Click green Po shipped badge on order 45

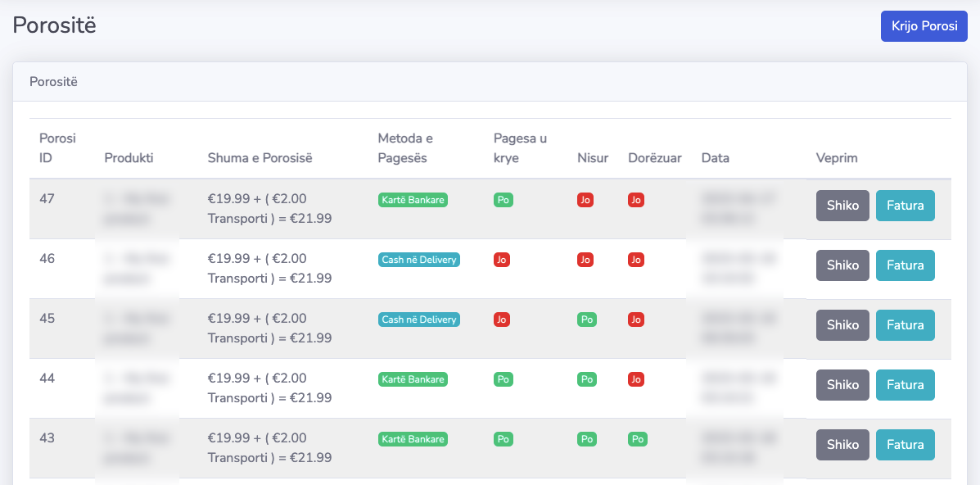click(586, 320)
